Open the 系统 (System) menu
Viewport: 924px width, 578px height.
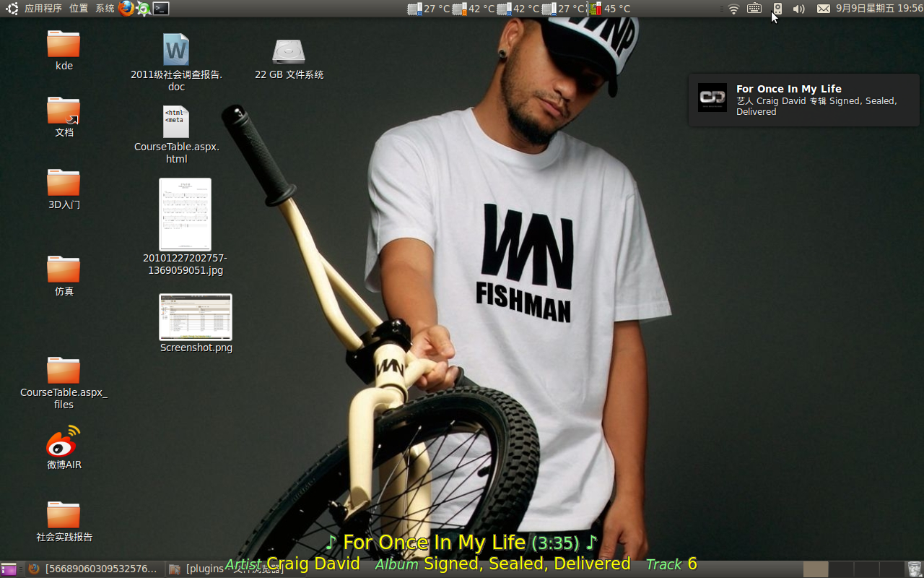click(105, 9)
